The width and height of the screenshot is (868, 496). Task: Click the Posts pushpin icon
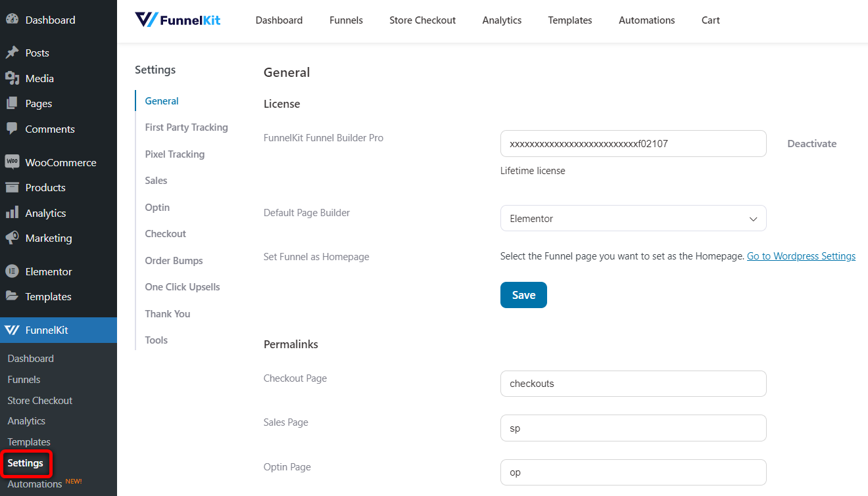point(12,53)
